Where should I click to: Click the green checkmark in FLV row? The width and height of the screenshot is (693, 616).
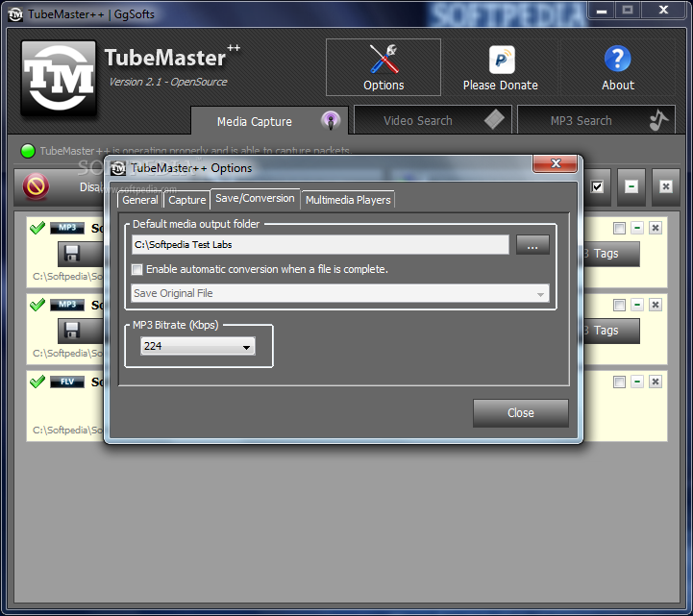pyautogui.click(x=37, y=382)
